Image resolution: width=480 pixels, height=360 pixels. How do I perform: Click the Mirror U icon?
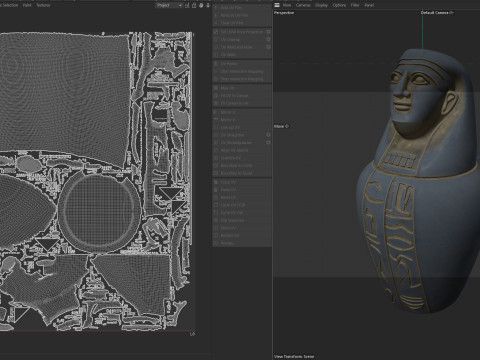(216, 112)
